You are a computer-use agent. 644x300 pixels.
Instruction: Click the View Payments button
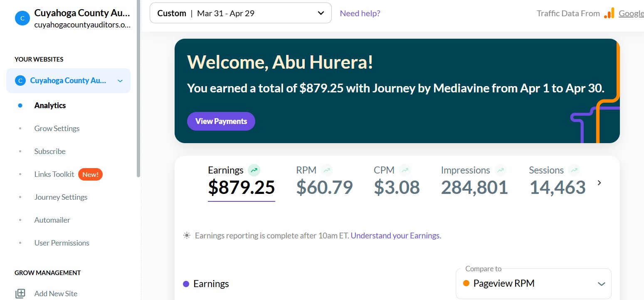click(221, 121)
